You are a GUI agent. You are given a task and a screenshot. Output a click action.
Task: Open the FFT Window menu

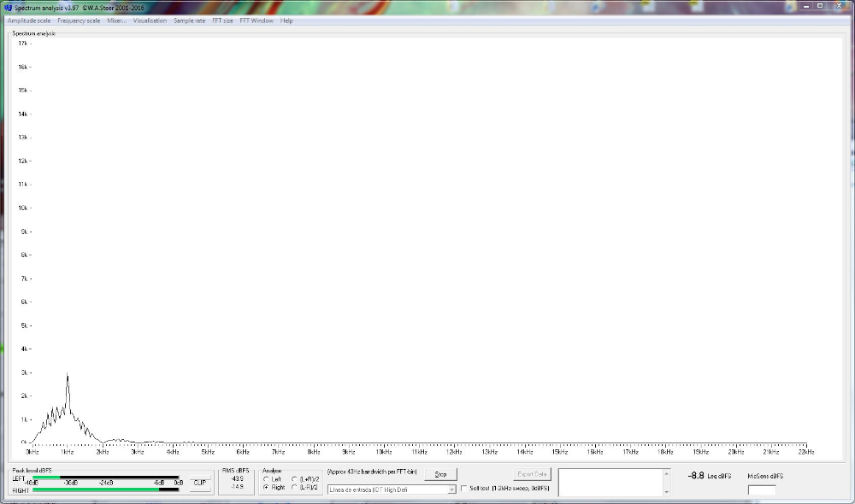(256, 21)
